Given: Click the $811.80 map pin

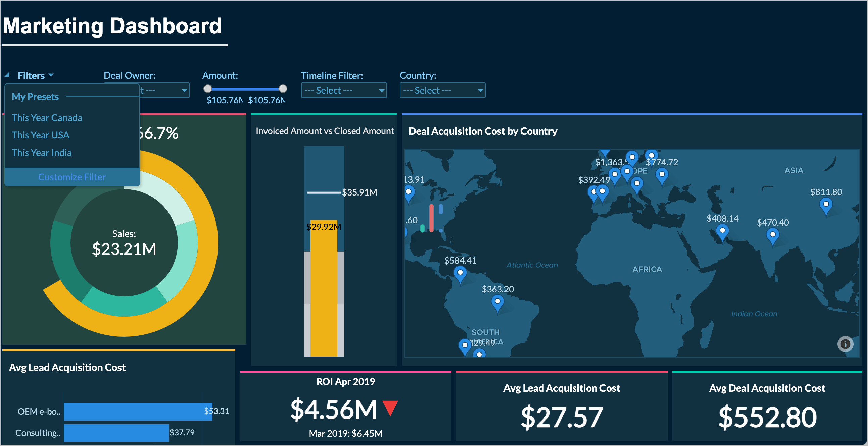Looking at the screenshot, I should (826, 204).
